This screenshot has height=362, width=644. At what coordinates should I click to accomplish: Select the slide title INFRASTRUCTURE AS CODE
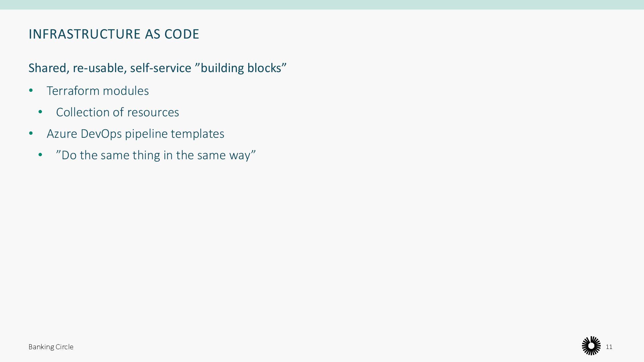tap(114, 34)
